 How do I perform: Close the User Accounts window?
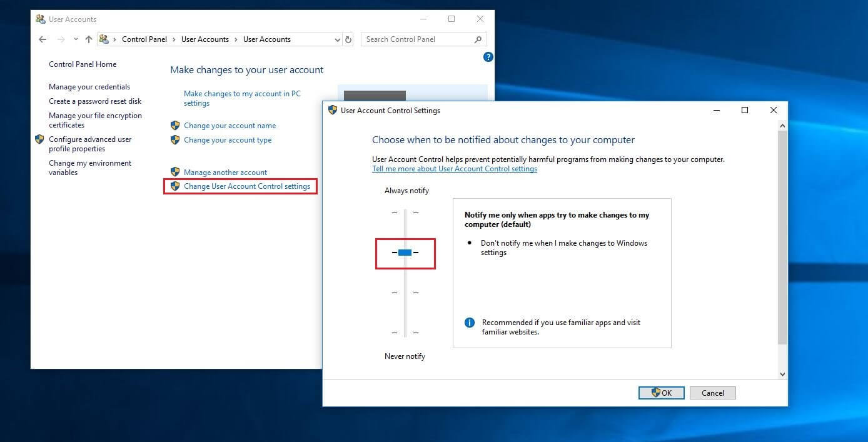point(480,19)
